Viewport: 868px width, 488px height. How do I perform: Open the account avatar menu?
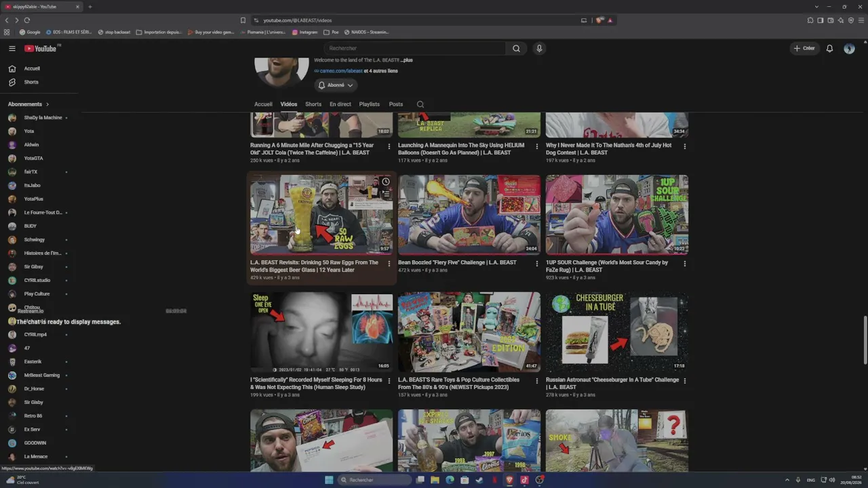pos(849,49)
